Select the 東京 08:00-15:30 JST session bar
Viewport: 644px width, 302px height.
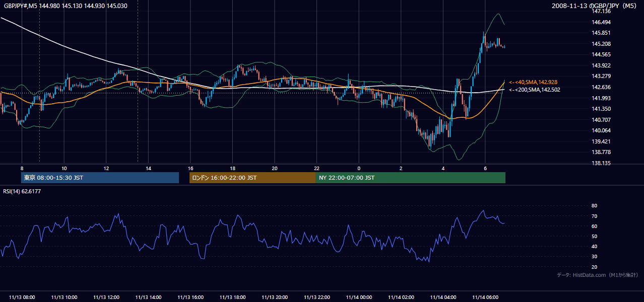[x=100, y=178]
